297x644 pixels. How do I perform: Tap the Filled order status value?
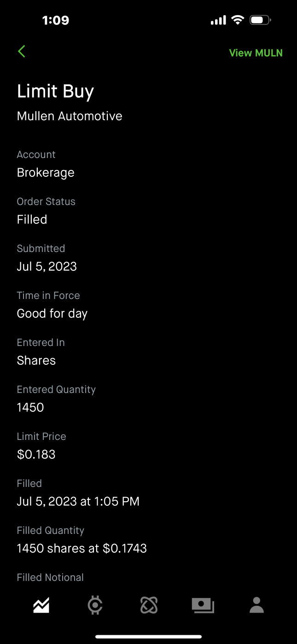pyautogui.click(x=32, y=220)
